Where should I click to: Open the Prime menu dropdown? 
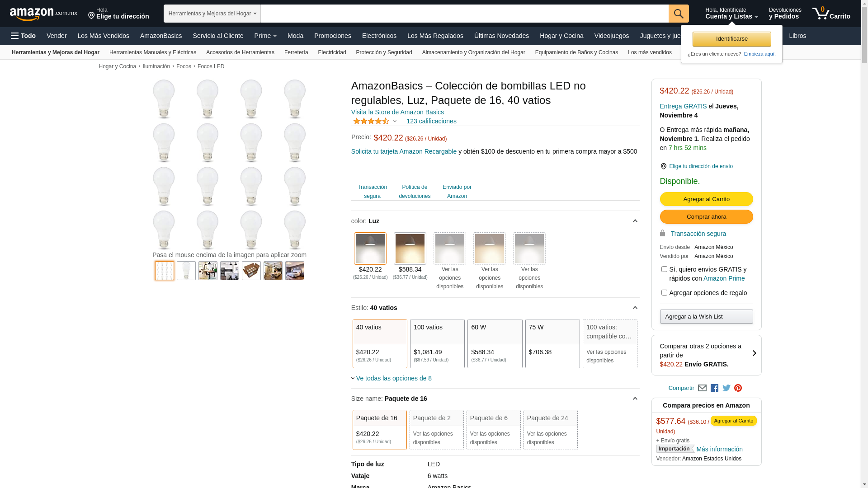tap(265, 36)
